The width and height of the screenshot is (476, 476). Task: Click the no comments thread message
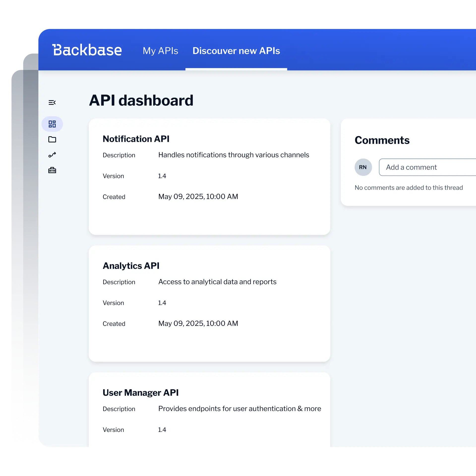point(409,188)
